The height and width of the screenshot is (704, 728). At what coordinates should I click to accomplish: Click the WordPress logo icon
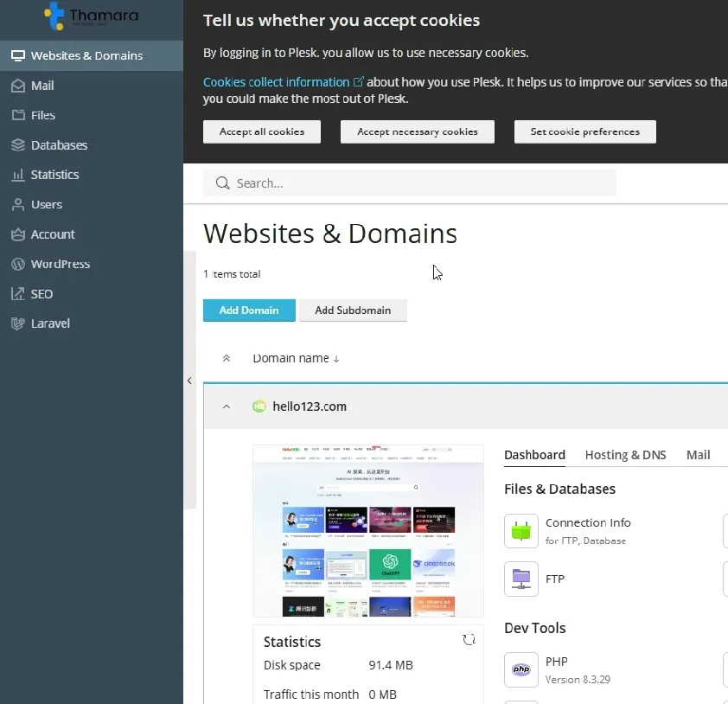tap(18, 265)
